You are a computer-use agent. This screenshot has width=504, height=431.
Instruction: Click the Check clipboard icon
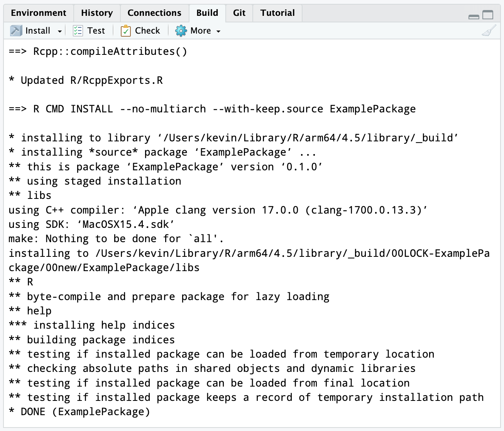(x=126, y=31)
